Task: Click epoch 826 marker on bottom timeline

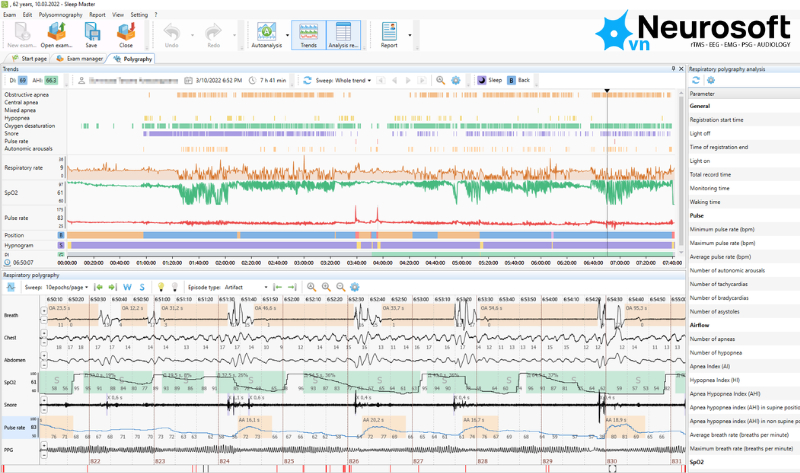Action: (354, 461)
